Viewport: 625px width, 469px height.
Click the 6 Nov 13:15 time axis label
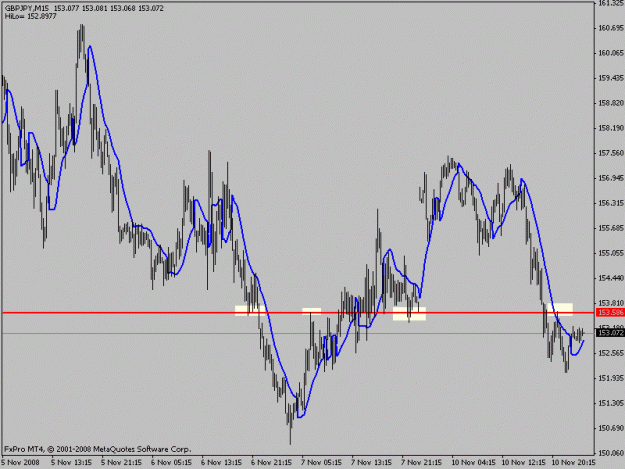coord(221,463)
